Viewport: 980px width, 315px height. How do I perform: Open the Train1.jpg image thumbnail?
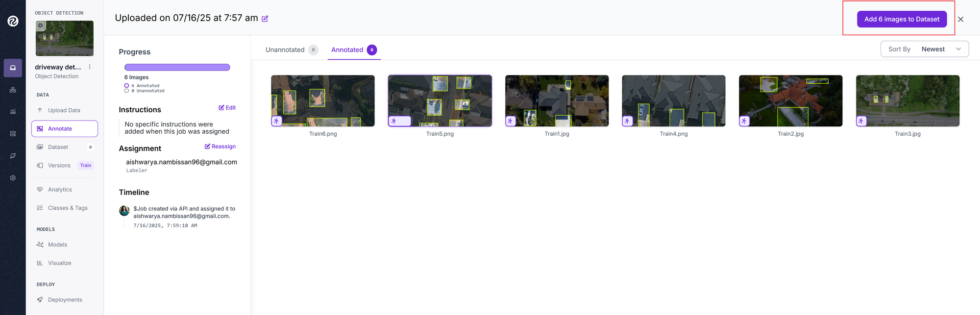[x=557, y=101]
